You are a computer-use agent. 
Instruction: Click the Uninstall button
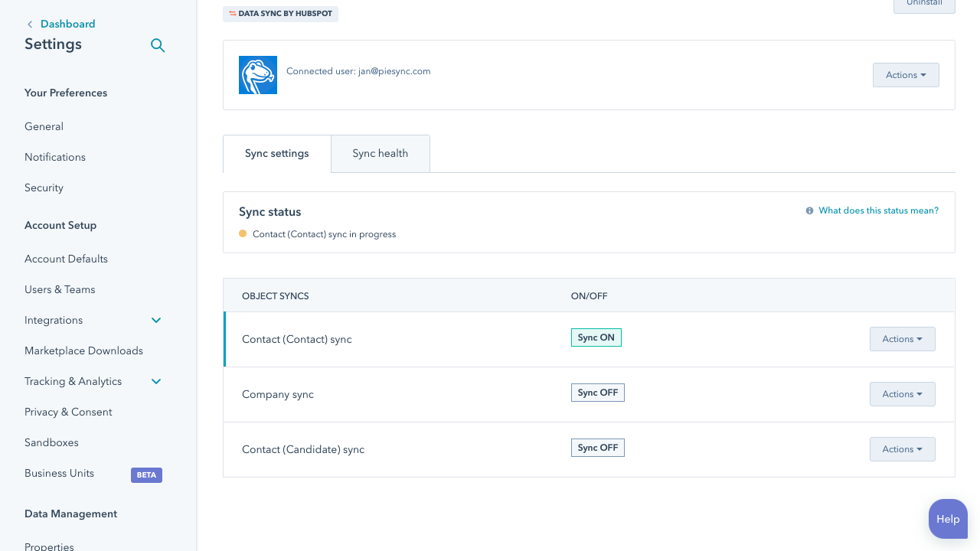[x=924, y=4]
